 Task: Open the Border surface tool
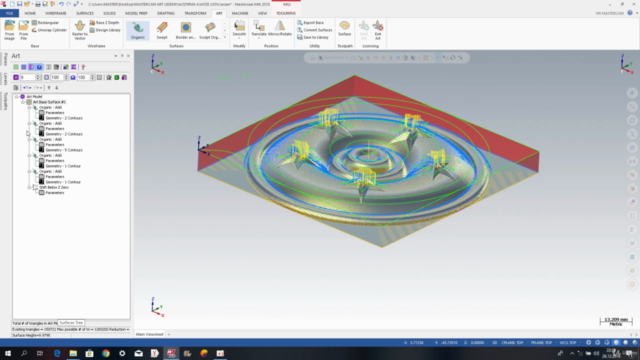click(x=186, y=31)
